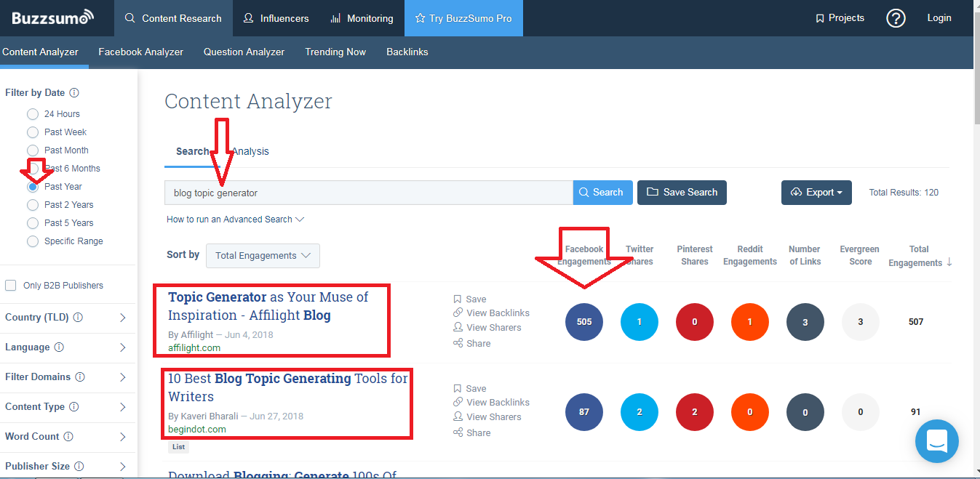Save the Affilight Topic Generator article
The image size is (980, 479).
pos(470,299)
